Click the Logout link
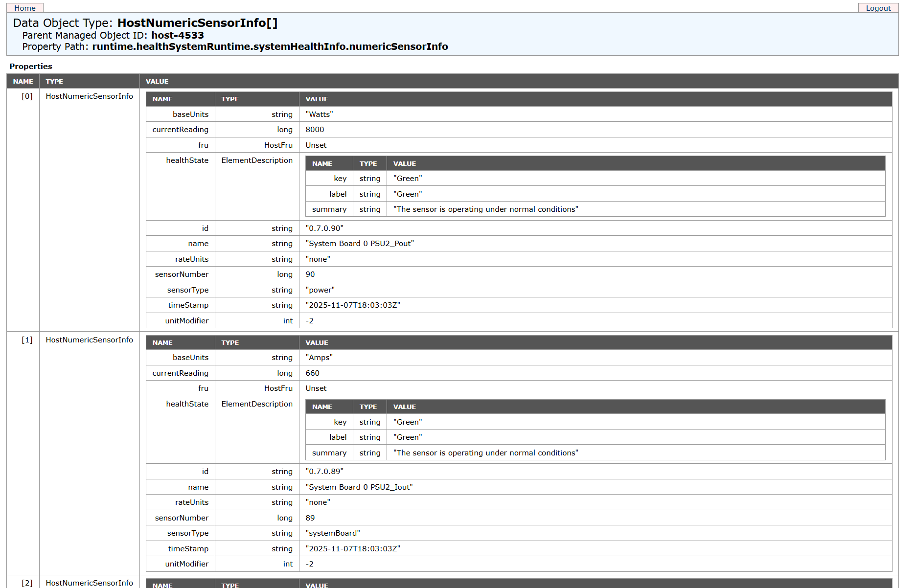Viewport: 916px width, 588px height. click(x=878, y=8)
